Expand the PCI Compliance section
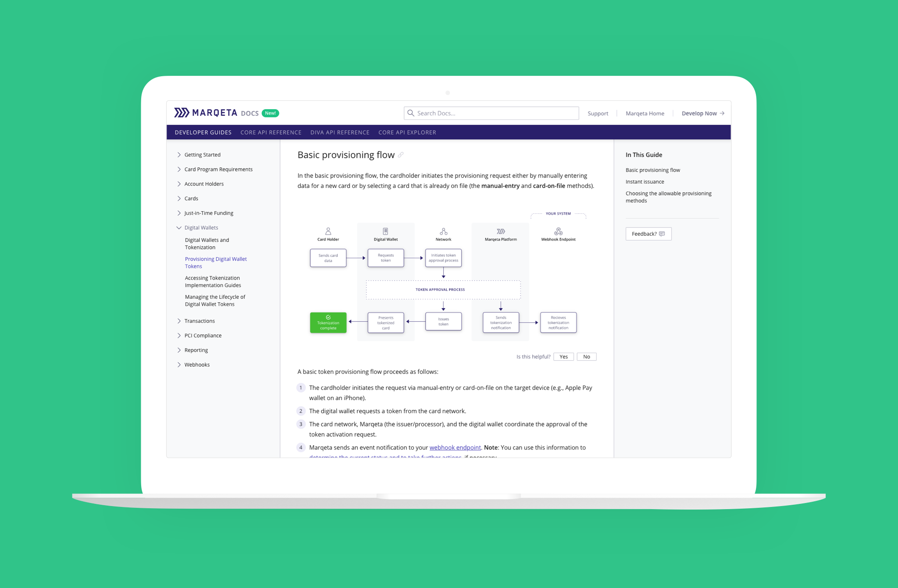Viewport: 898px width, 588px height. click(179, 336)
